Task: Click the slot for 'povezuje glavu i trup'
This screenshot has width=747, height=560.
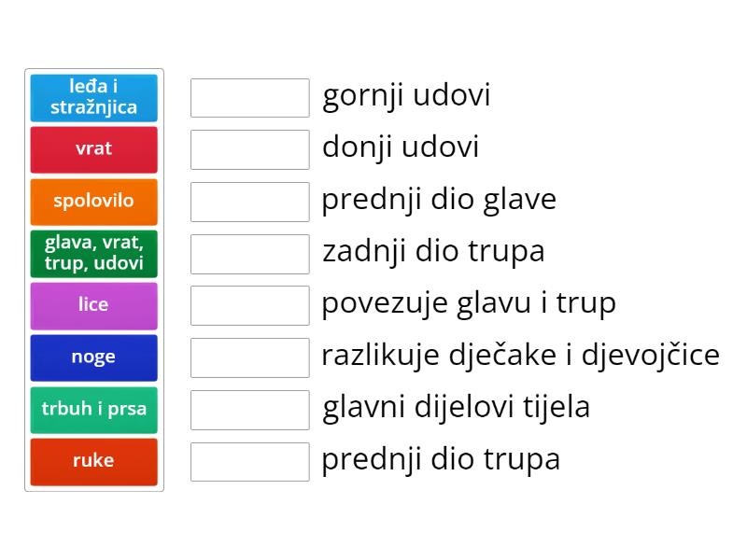Action: [249, 303]
